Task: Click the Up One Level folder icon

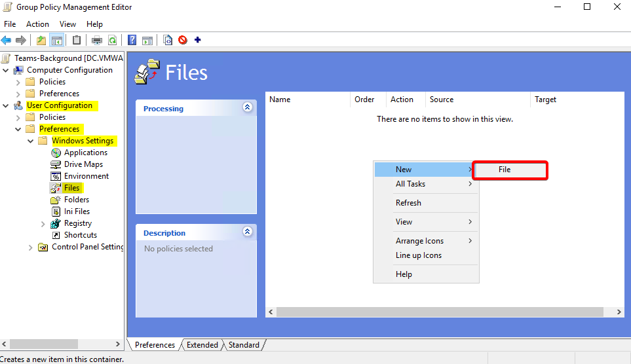Action: (41, 40)
